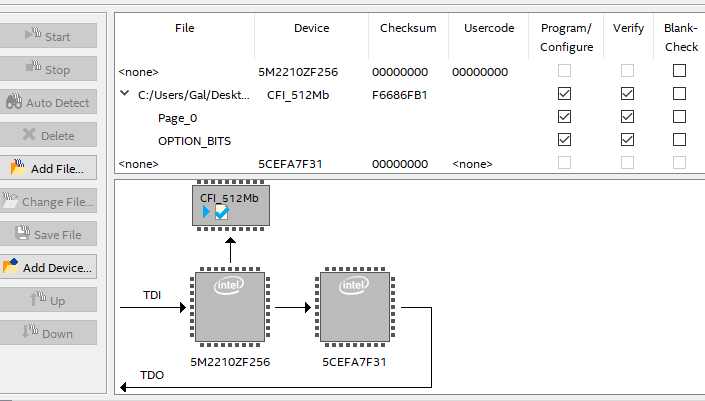Select the C:/Users/Gal/Deskt... file entry
705x401 pixels.
click(x=194, y=95)
